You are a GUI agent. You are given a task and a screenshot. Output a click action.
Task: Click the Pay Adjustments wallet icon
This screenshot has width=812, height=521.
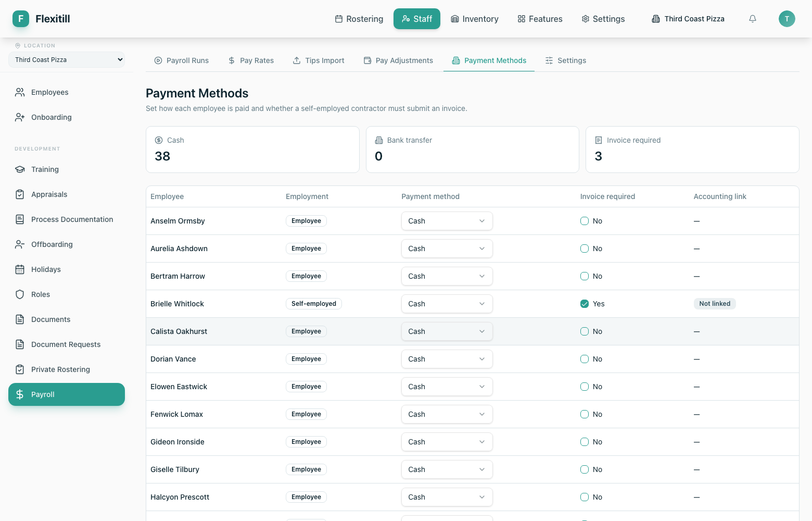click(367, 60)
